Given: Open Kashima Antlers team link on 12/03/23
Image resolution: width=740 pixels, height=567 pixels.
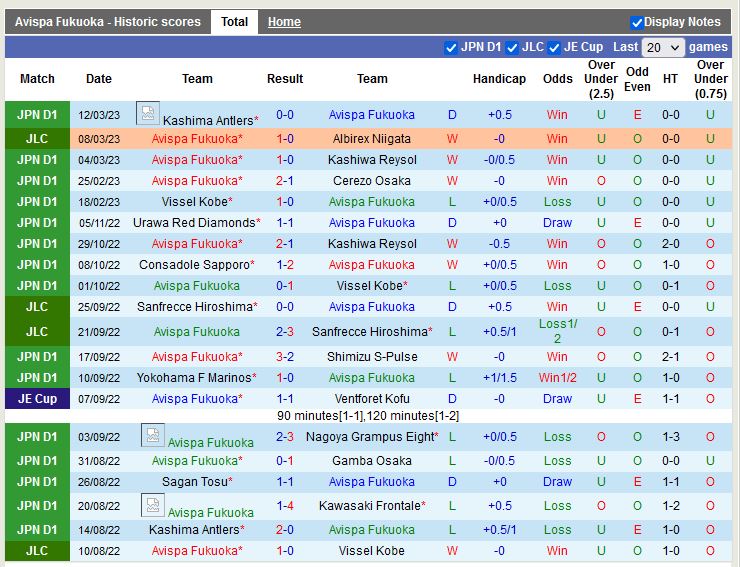Looking at the screenshot, I should pyautogui.click(x=208, y=120).
